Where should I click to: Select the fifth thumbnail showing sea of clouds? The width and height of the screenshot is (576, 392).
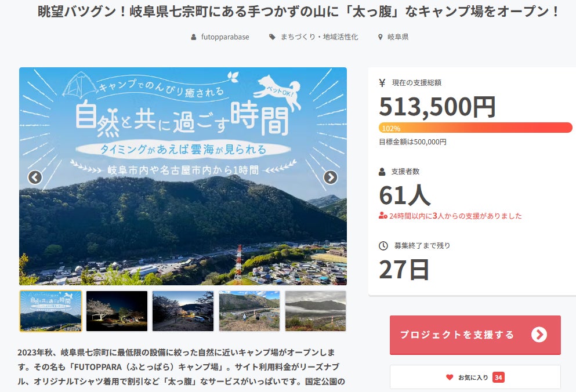click(316, 311)
